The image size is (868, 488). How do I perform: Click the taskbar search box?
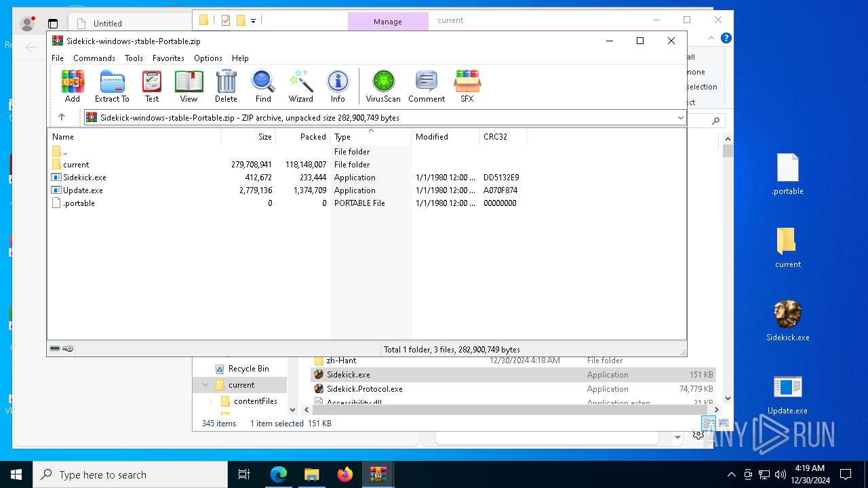(130, 474)
